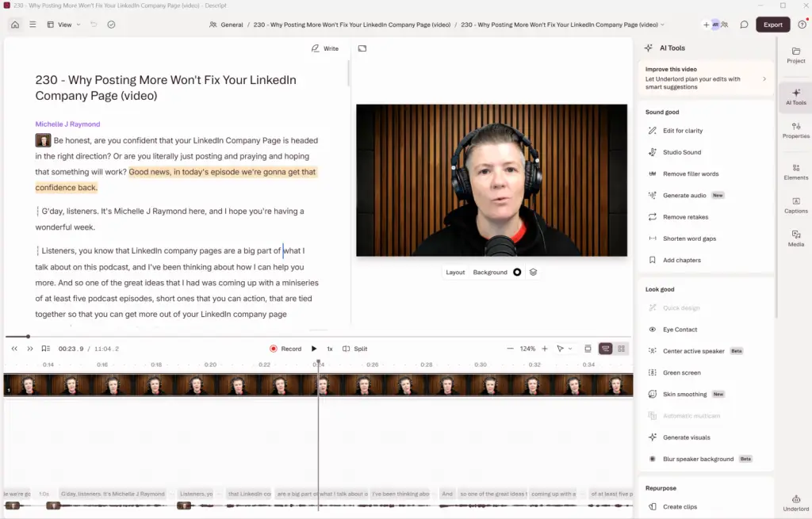Toggle the canvas aspect frame icon
This screenshot has height=519, width=812.
(x=362, y=48)
